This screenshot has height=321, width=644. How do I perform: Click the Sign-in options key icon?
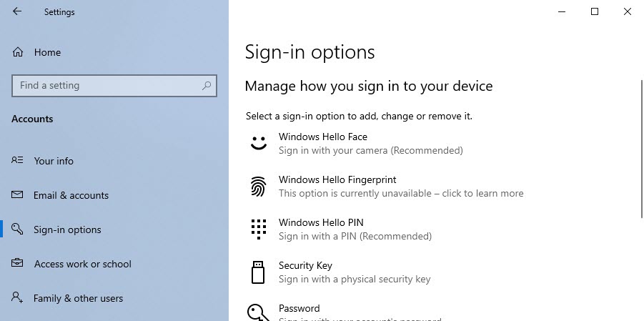pos(17,229)
